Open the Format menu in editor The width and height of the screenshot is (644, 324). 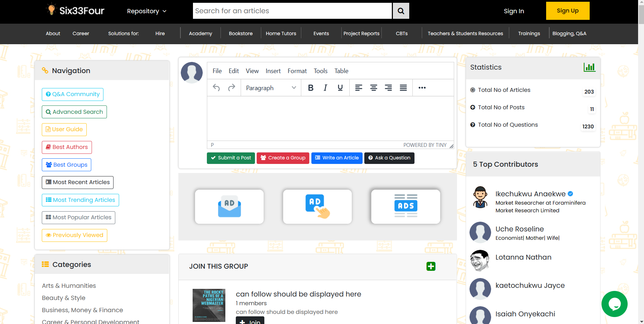click(x=297, y=71)
